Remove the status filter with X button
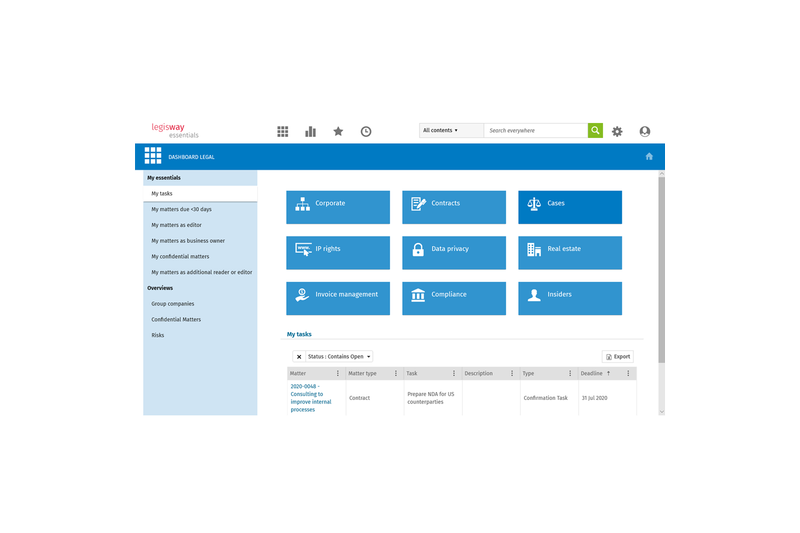Viewport: 800px width, 533px height. coord(299,356)
